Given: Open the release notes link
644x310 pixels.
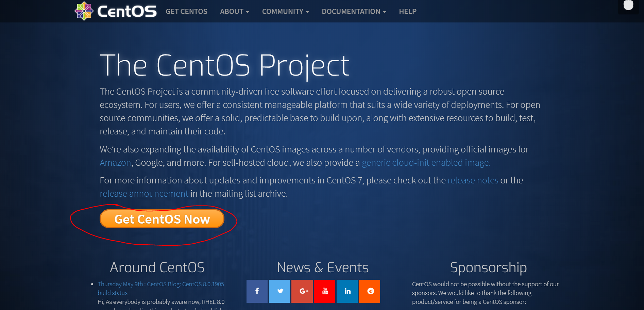Looking at the screenshot, I should tap(472, 180).
